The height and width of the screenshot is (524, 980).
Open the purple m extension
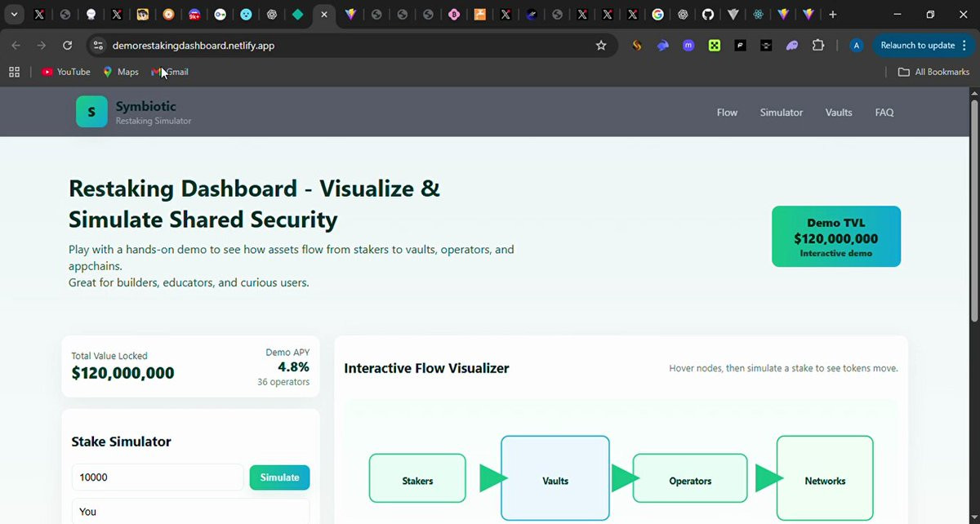[x=688, y=46]
